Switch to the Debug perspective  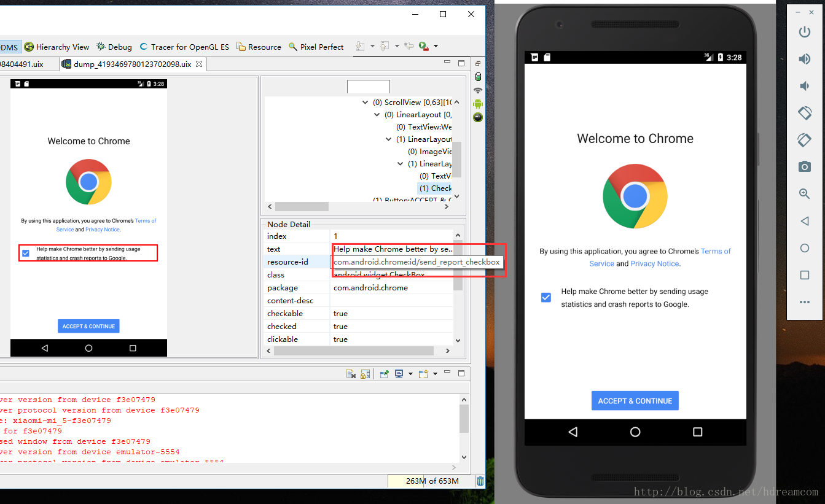pos(114,47)
